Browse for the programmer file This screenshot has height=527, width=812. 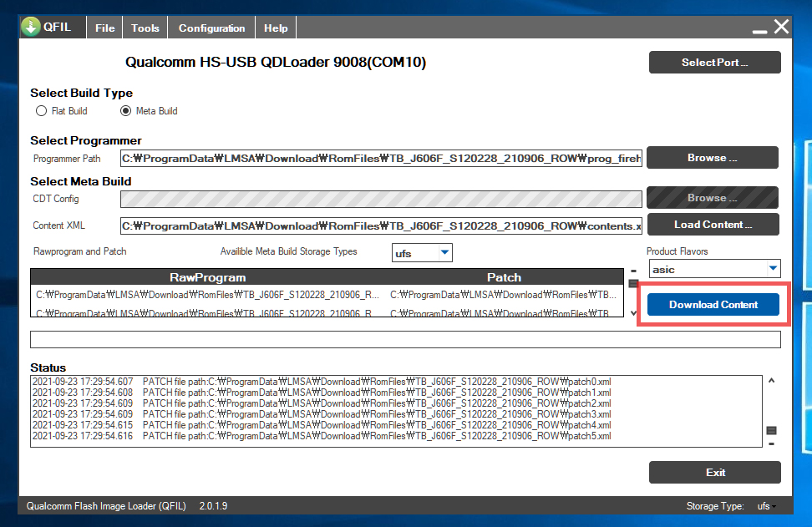712,157
